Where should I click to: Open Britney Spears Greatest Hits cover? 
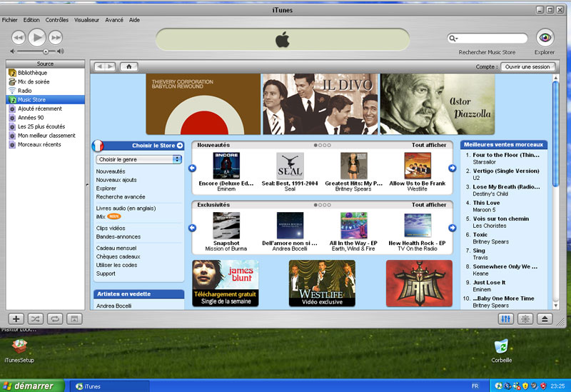(353, 166)
